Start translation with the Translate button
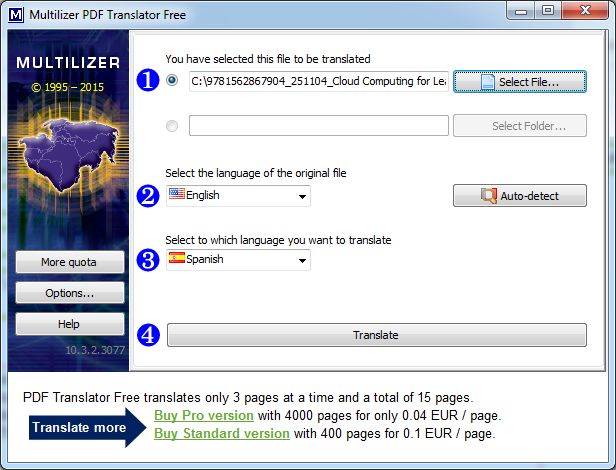This screenshot has height=470, width=616. pos(376,335)
